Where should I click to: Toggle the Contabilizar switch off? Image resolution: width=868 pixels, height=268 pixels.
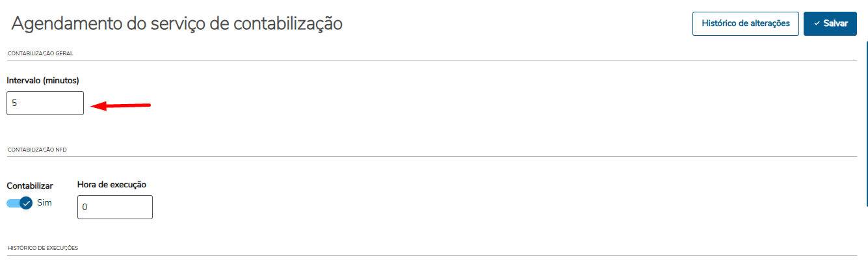pyautogui.click(x=20, y=203)
